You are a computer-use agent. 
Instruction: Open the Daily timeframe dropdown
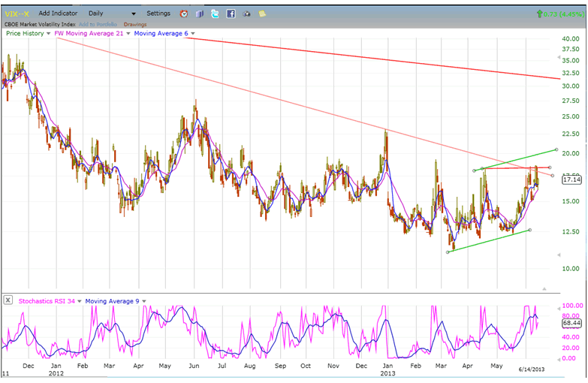click(112, 14)
